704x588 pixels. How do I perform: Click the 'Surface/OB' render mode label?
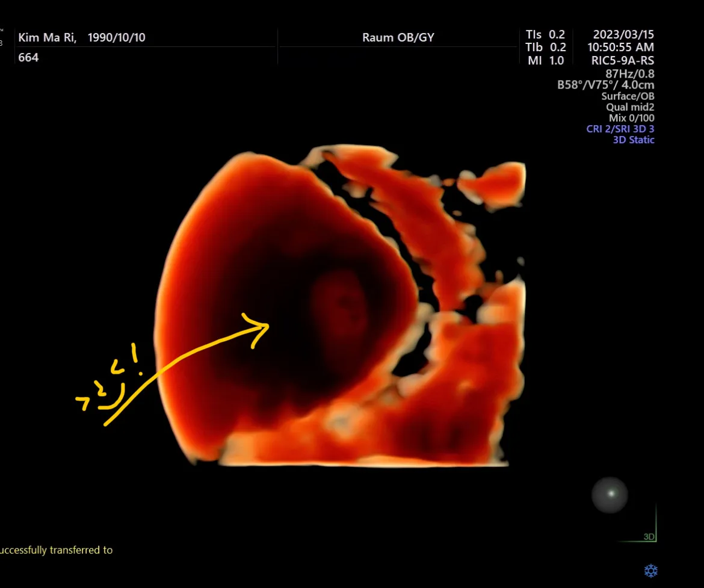[628, 96]
